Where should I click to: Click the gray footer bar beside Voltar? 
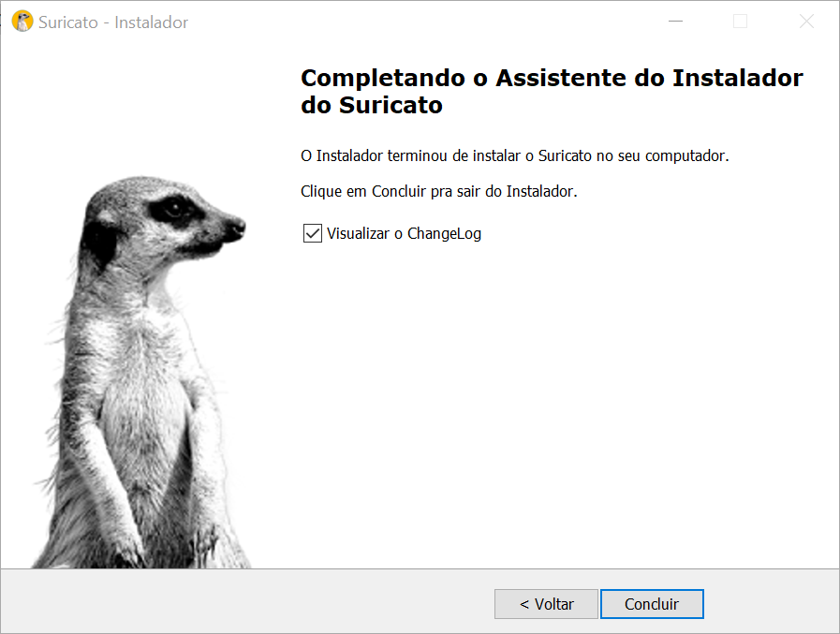click(246, 601)
